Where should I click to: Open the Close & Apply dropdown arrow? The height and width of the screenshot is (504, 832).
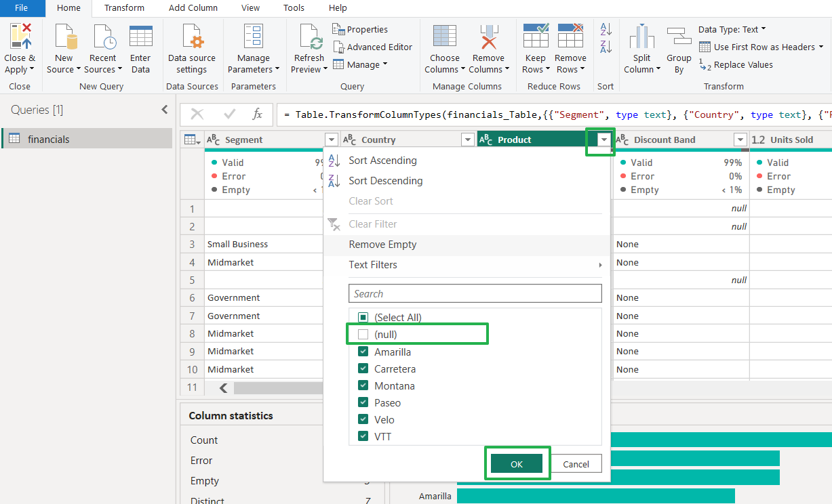click(x=31, y=70)
